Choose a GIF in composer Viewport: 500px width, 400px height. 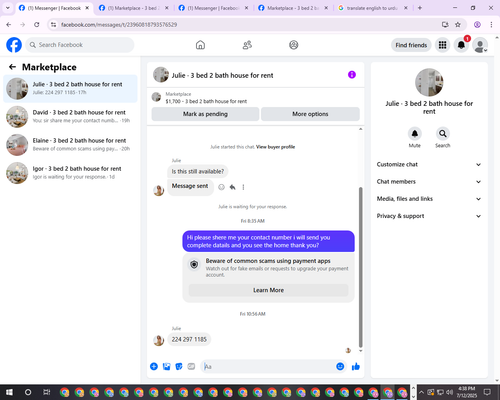191,367
